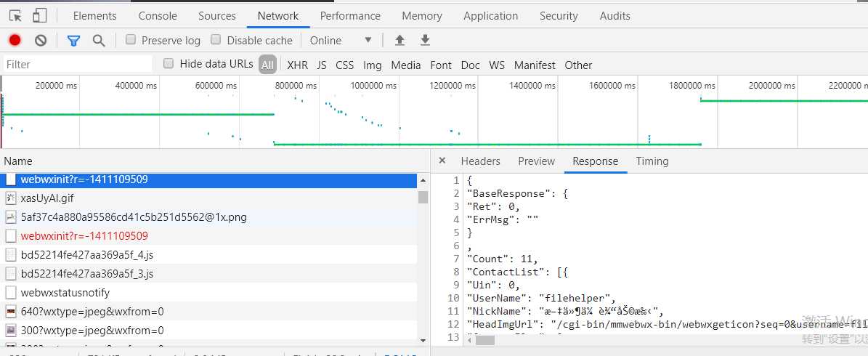This screenshot has width=868, height=356.
Task: Sort requests by Name column header
Action: (x=215, y=161)
